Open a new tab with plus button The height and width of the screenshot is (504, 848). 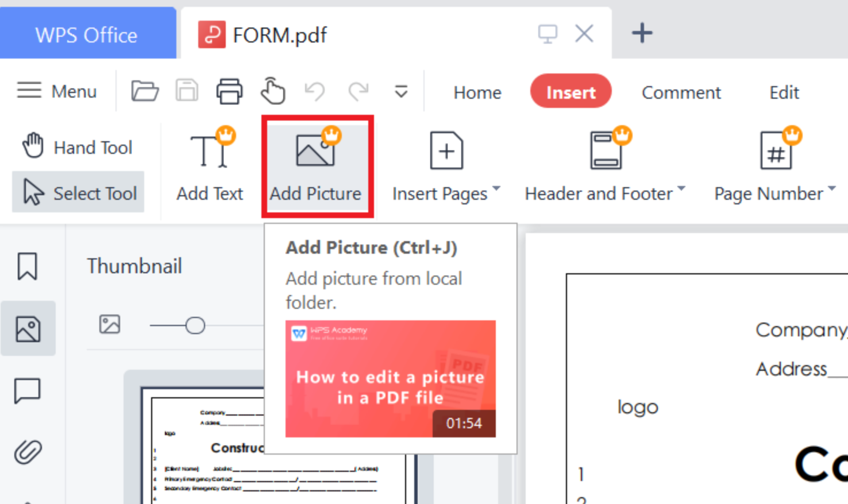tap(642, 33)
